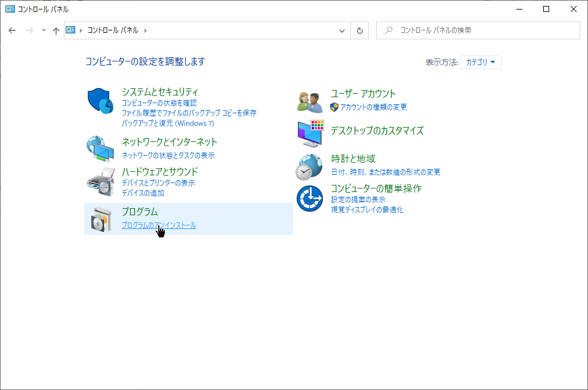Expand the address bar history dropdown
This screenshot has height=390, width=588.
click(342, 31)
